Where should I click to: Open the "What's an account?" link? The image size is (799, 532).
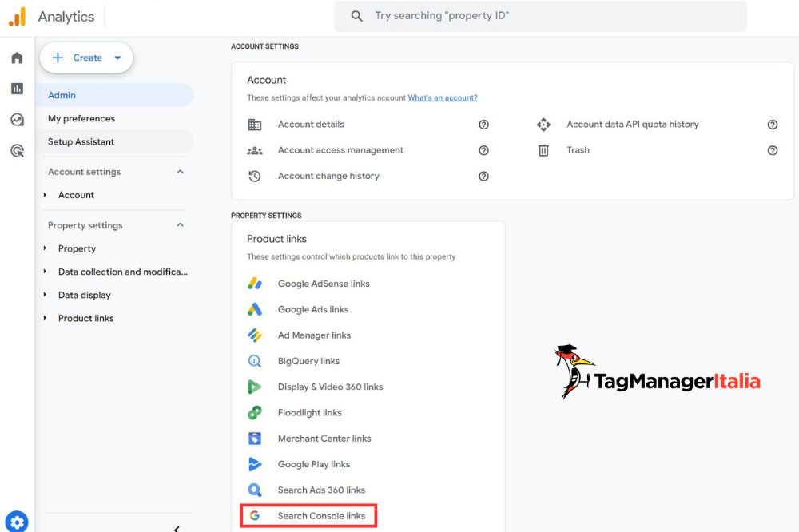[443, 97]
